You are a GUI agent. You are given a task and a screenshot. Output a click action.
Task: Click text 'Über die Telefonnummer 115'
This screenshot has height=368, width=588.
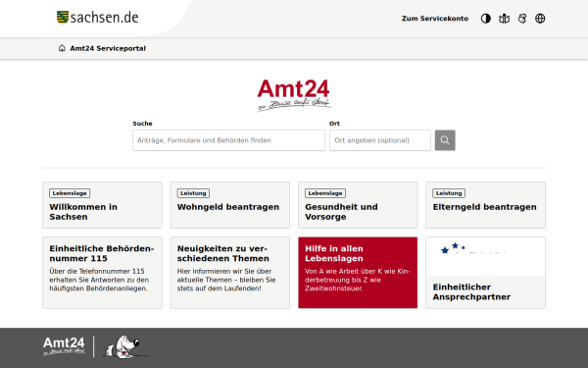[x=97, y=271]
